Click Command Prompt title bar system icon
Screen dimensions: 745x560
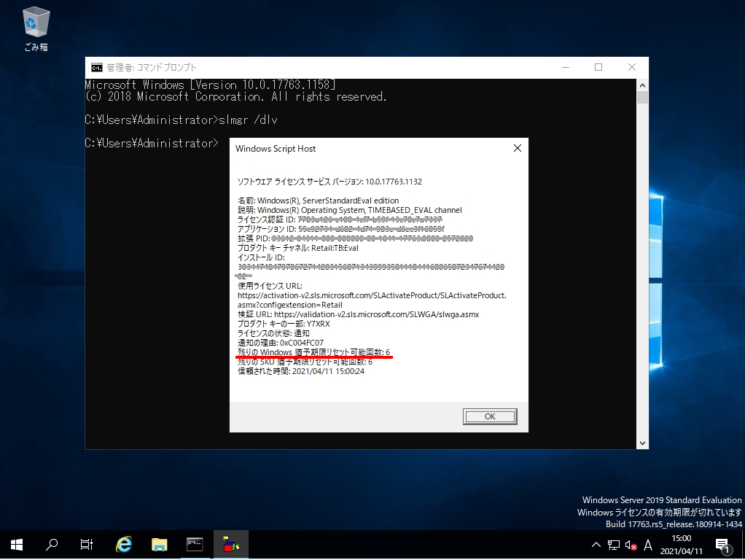[x=96, y=68]
